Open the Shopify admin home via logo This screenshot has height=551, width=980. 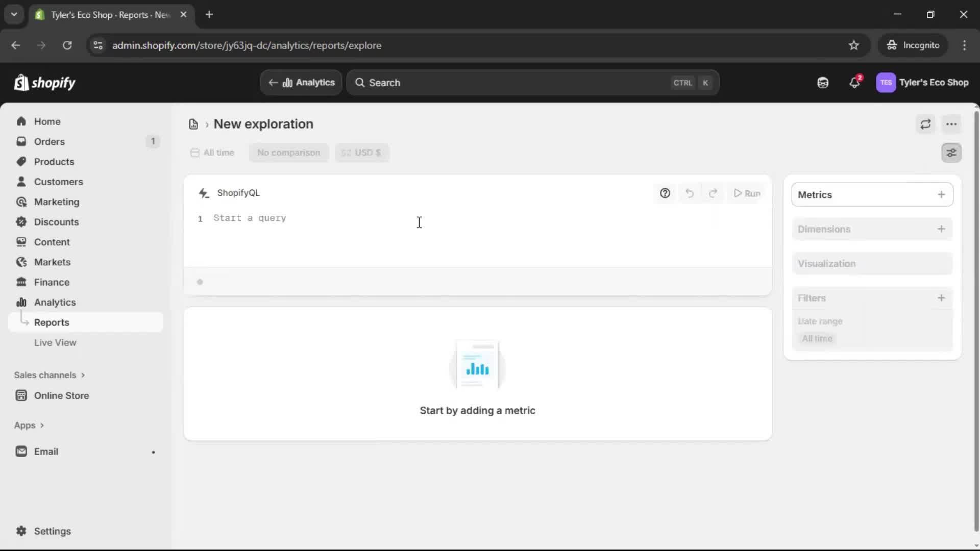(x=45, y=83)
